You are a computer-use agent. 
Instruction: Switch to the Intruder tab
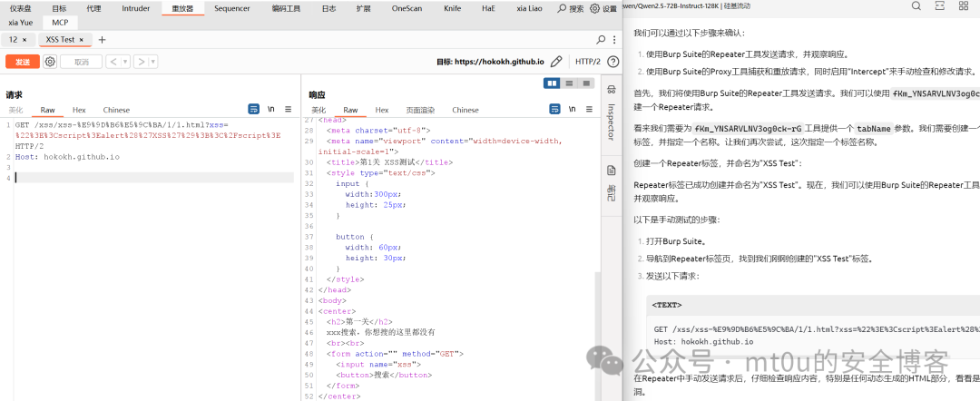135,9
